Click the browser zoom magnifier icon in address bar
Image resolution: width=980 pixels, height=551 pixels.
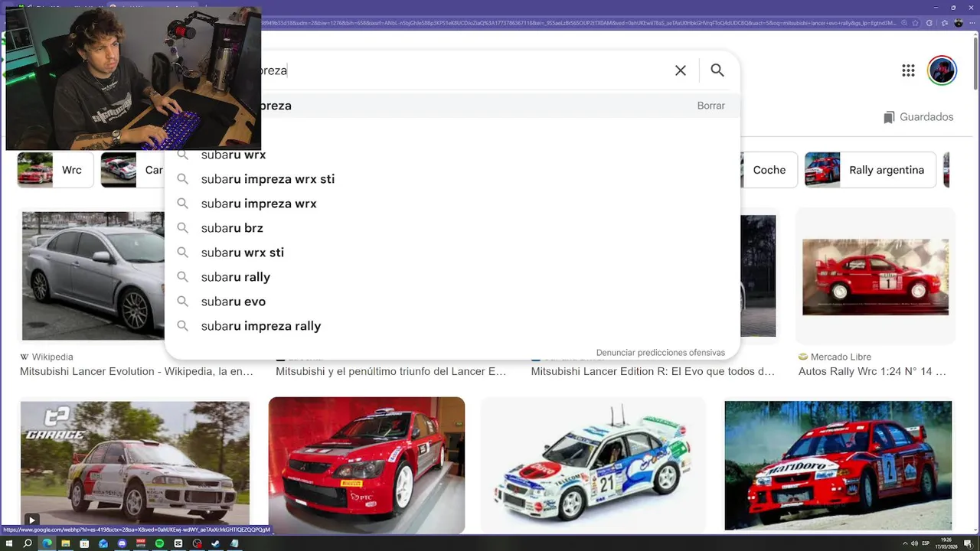coord(904,23)
